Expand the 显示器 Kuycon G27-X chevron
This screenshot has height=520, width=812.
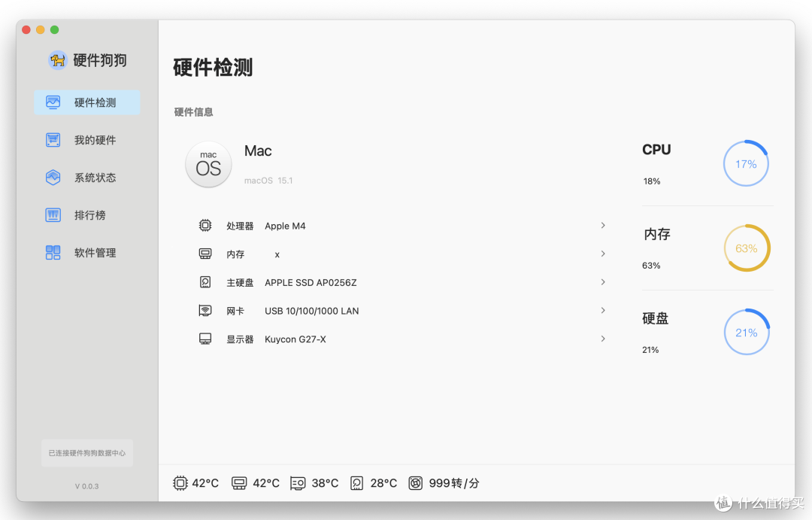coord(603,339)
